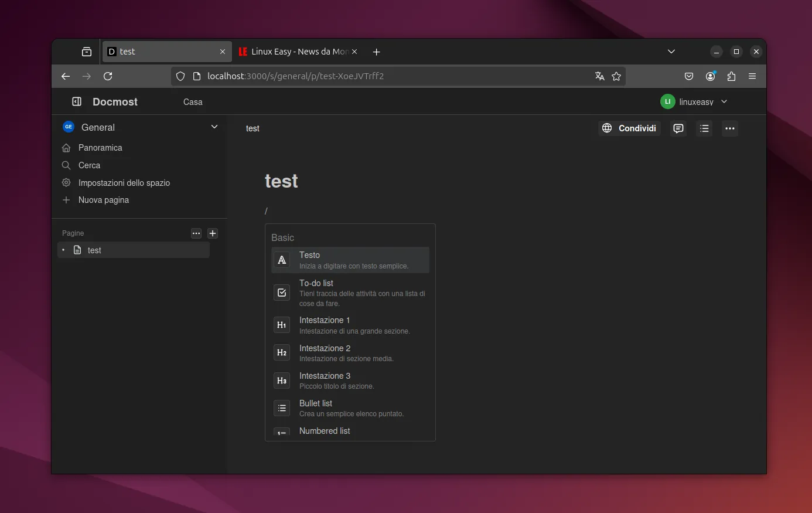Expand the General space dropdown
The width and height of the screenshot is (812, 513).
pyautogui.click(x=214, y=127)
